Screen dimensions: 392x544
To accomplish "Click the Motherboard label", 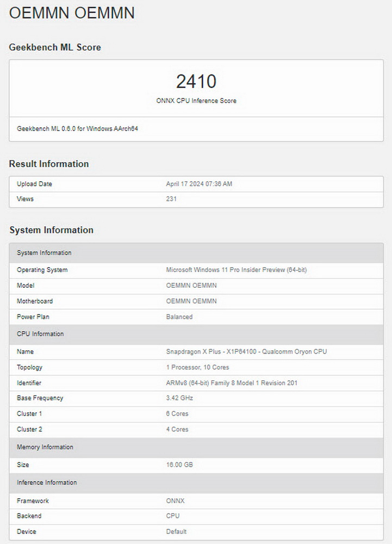I will coord(35,301).
